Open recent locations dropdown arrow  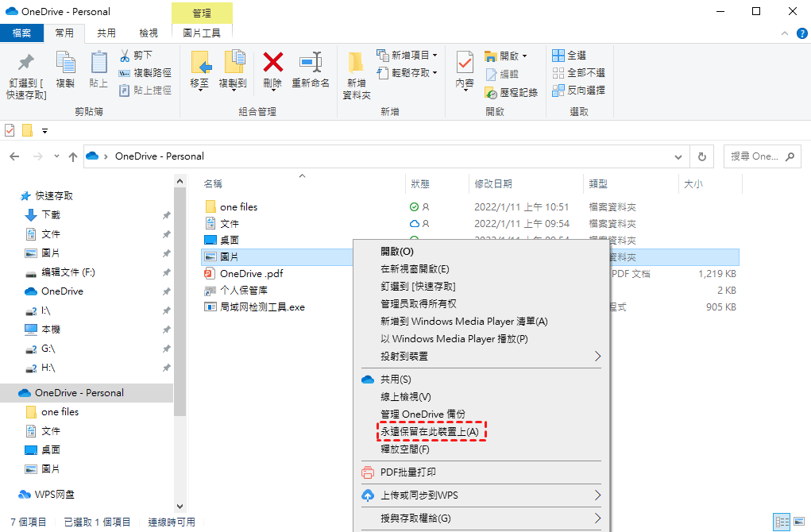coord(56,156)
